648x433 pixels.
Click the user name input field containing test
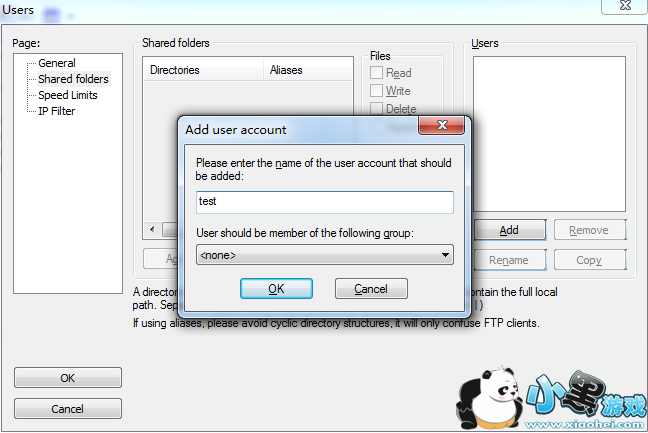pyautogui.click(x=324, y=202)
